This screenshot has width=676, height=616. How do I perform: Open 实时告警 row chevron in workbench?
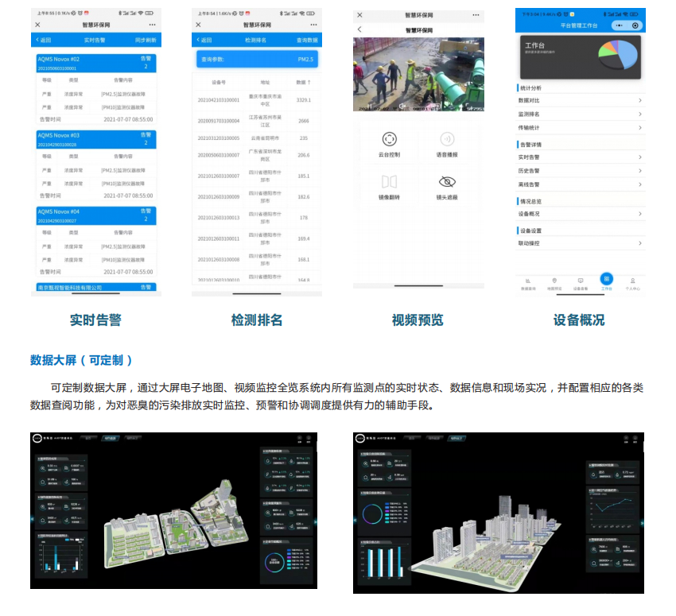[639, 157]
